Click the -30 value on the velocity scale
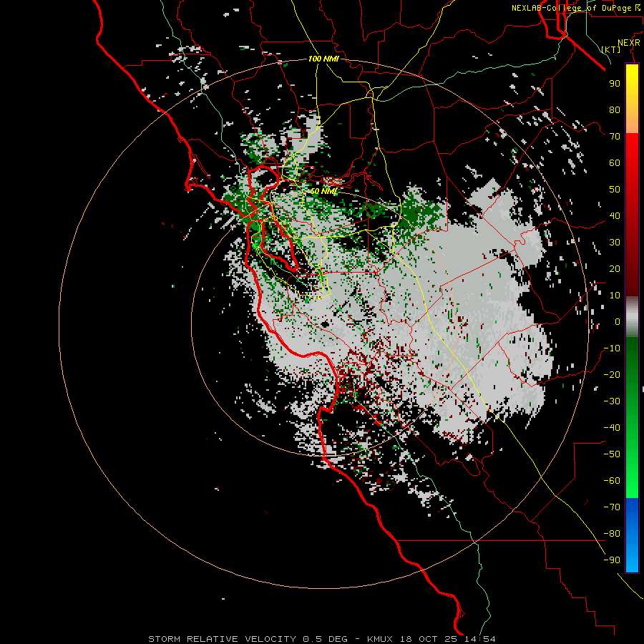 (x=612, y=401)
